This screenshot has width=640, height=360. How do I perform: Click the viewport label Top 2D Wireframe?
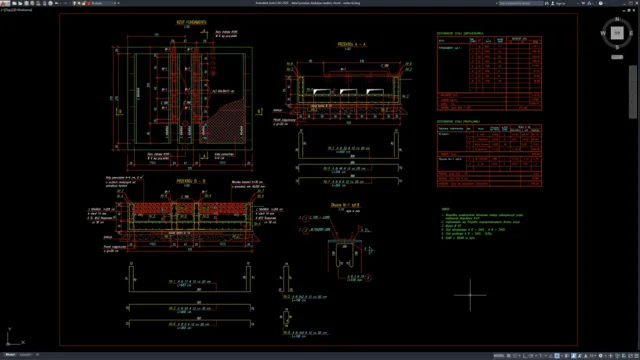(17, 10)
